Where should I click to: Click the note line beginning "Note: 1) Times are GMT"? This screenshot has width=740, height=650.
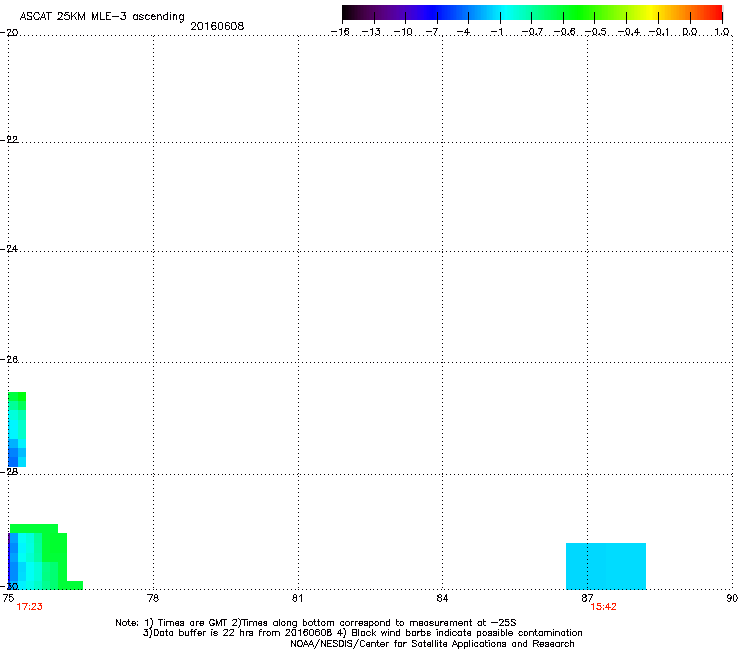tap(316, 623)
